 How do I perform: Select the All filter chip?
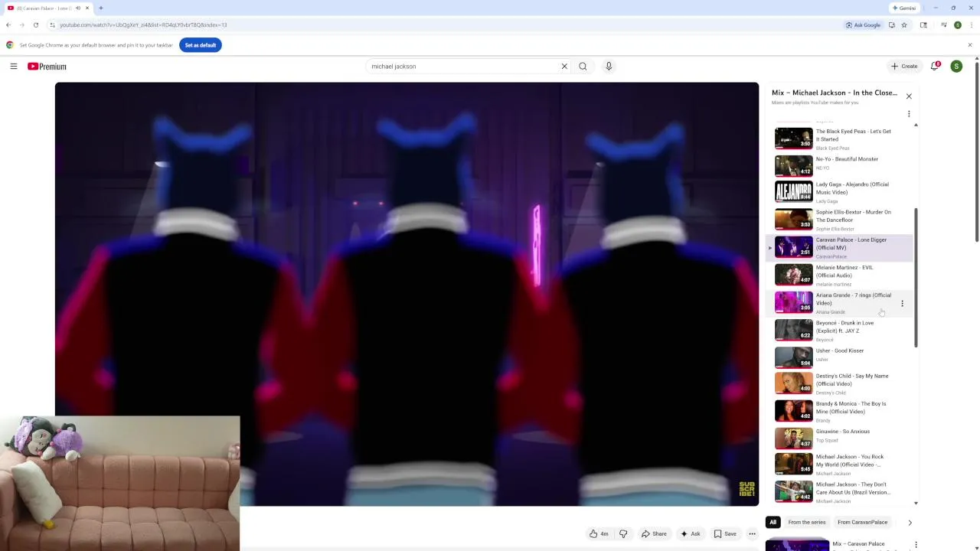point(773,523)
